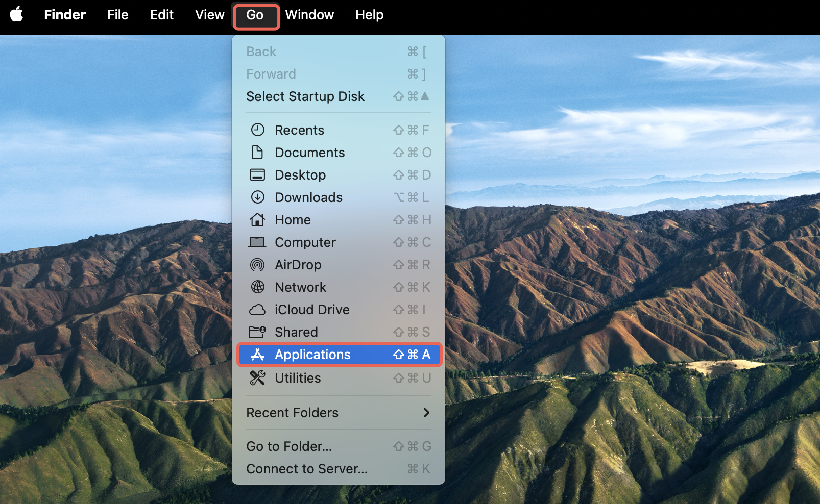Viewport: 820px width, 504px height.
Task: Click the iCloud Drive cloud icon
Action: coord(257,310)
